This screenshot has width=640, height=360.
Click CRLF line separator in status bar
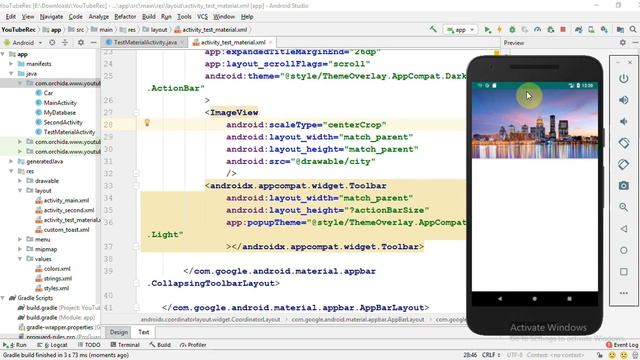click(x=490, y=355)
